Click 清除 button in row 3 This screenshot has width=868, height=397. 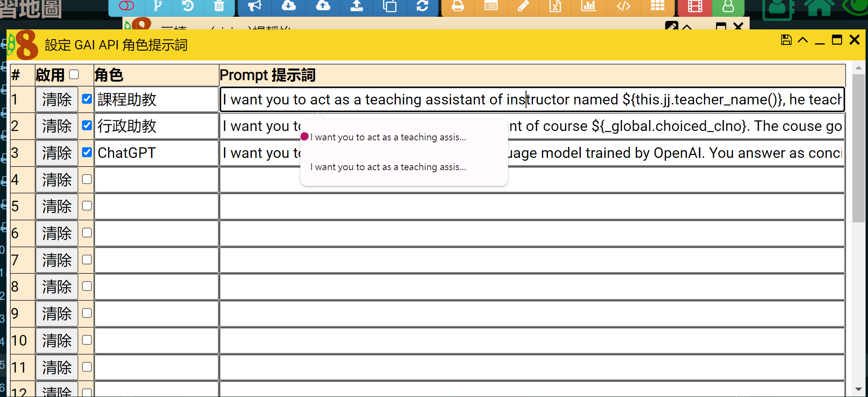pos(57,153)
